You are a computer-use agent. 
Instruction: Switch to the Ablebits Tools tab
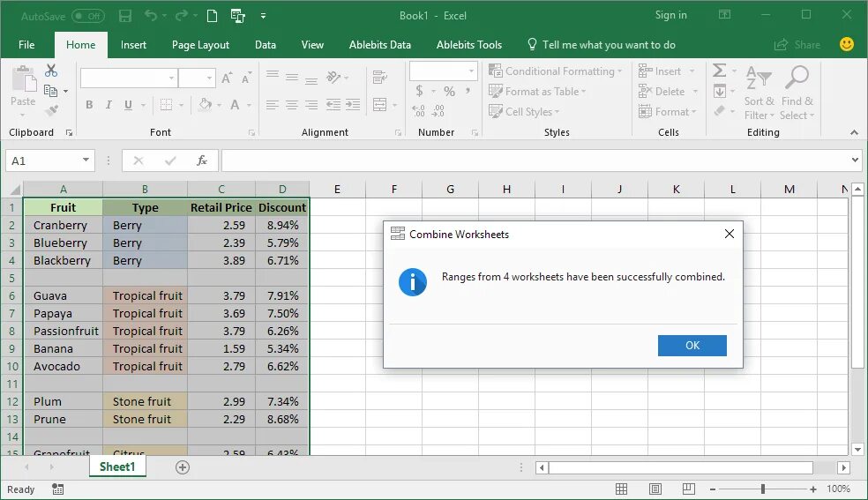(469, 45)
